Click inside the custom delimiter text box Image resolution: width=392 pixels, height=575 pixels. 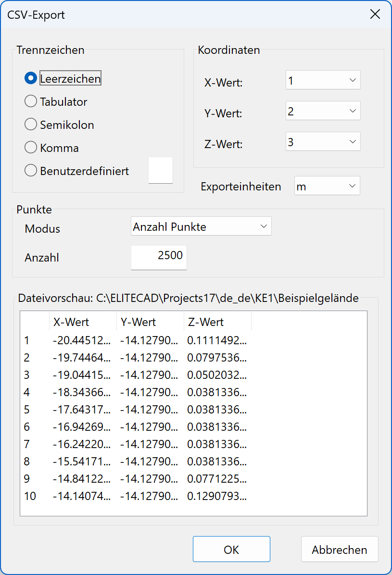coord(160,170)
